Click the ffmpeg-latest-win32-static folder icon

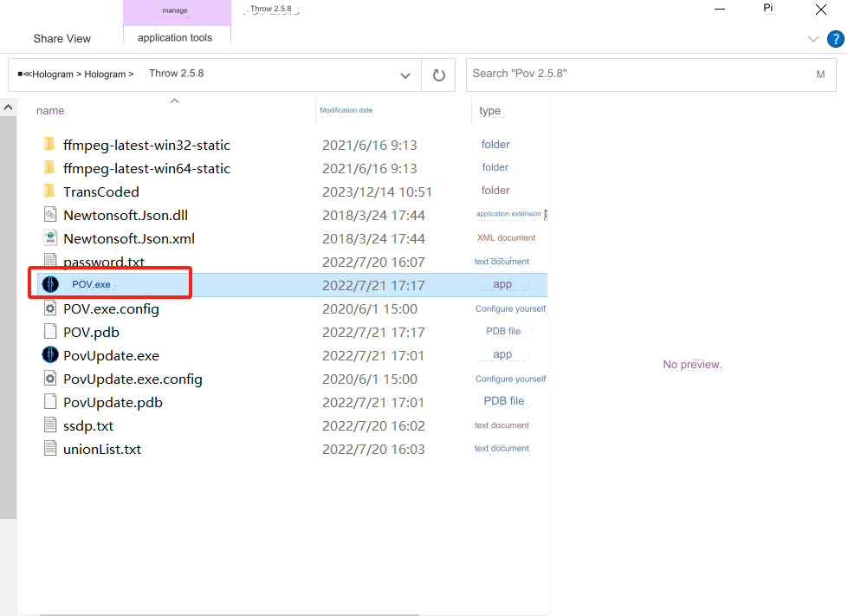click(49, 145)
